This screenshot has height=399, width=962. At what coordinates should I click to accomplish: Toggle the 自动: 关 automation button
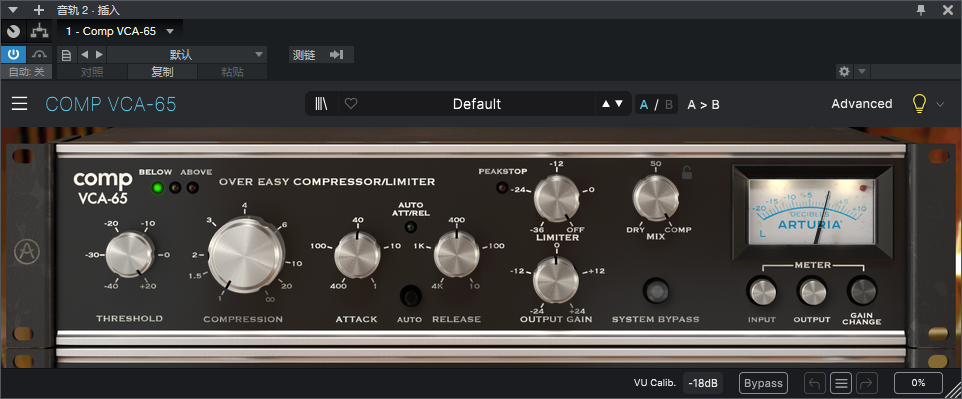click(27, 72)
